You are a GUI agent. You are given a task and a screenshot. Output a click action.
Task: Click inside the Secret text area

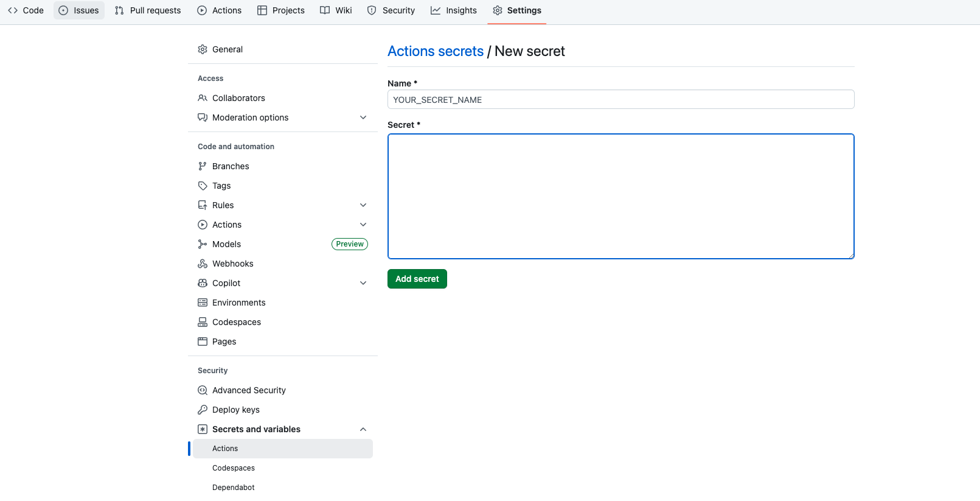click(x=621, y=196)
